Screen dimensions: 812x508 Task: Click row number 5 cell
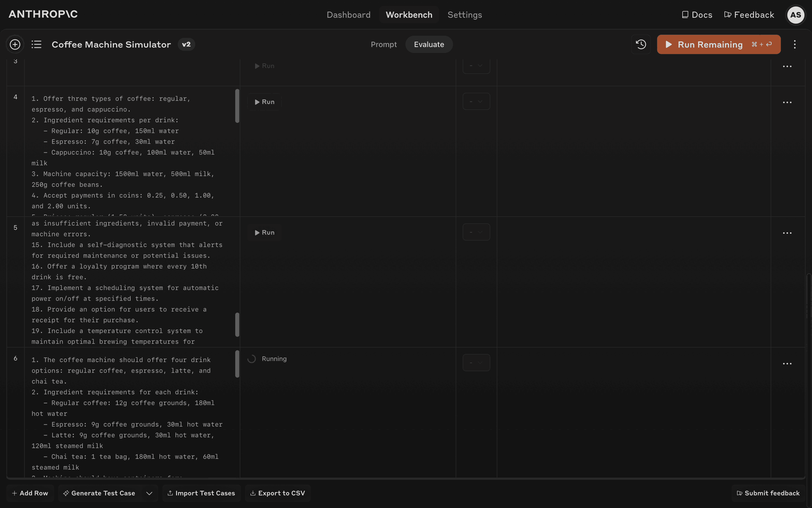(x=16, y=282)
